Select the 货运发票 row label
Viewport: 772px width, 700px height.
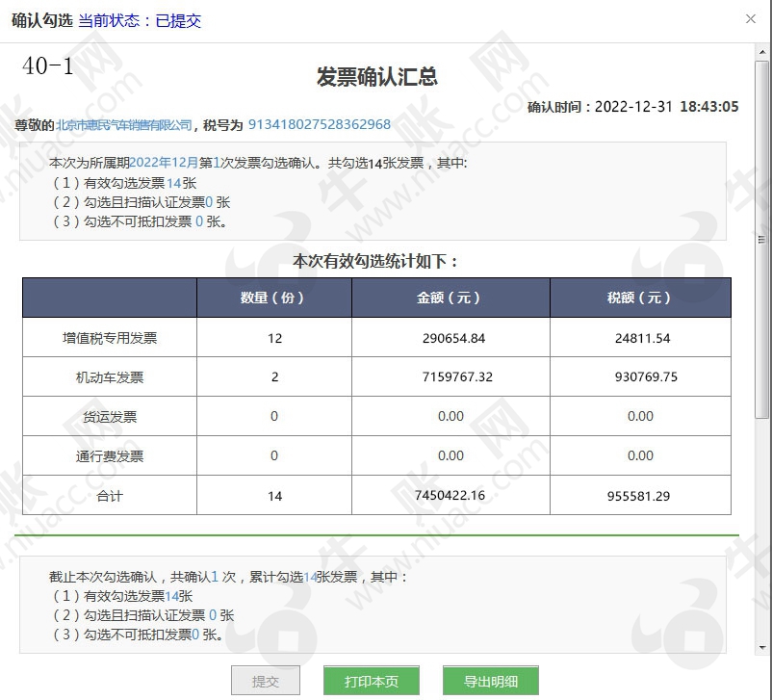click(x=110, y=417)
